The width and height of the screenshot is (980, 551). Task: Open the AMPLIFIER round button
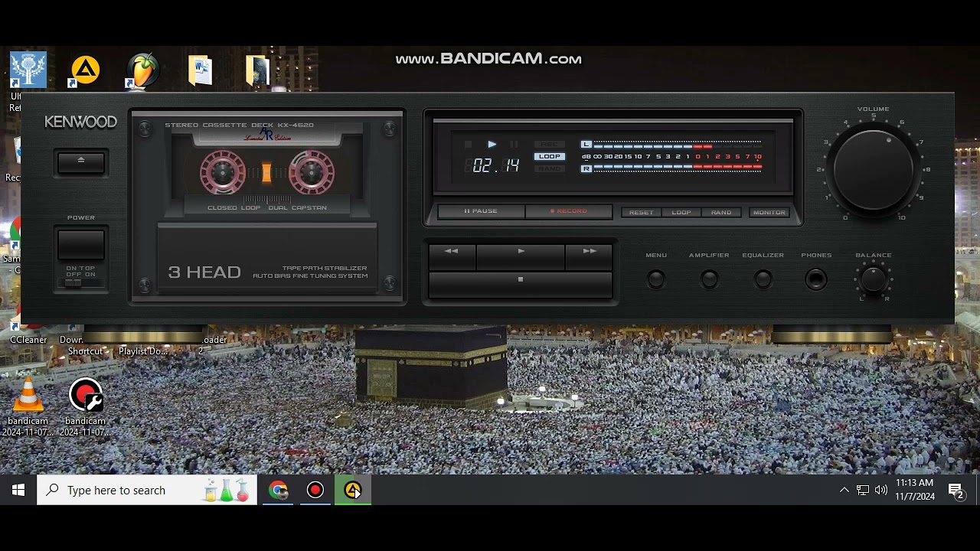pos(709,280)
